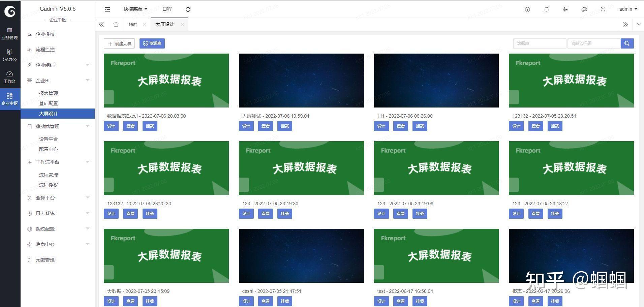This screenshot has width=644, height=307.
Task: Click the blue search magnifier button
Action: [626, 43]
